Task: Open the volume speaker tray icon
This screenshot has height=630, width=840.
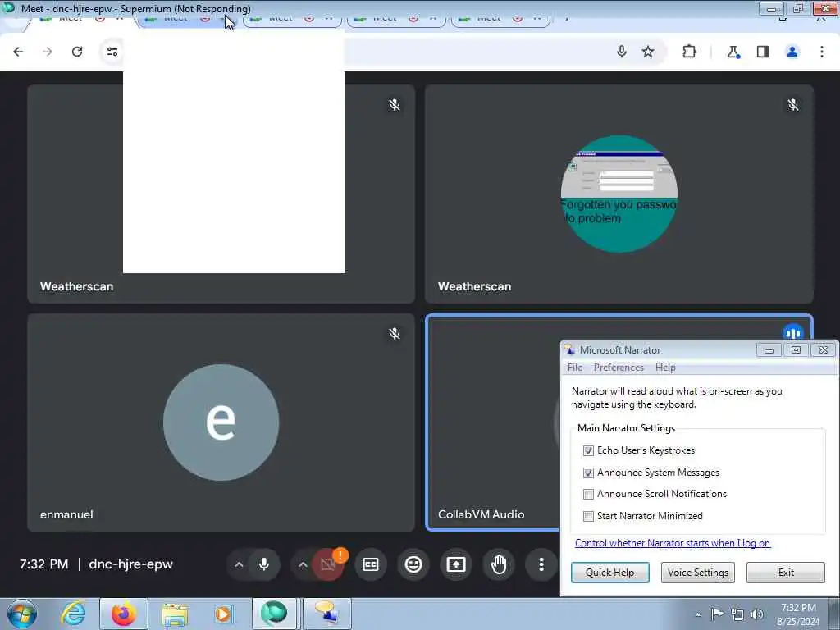Action: pos(757,614)
